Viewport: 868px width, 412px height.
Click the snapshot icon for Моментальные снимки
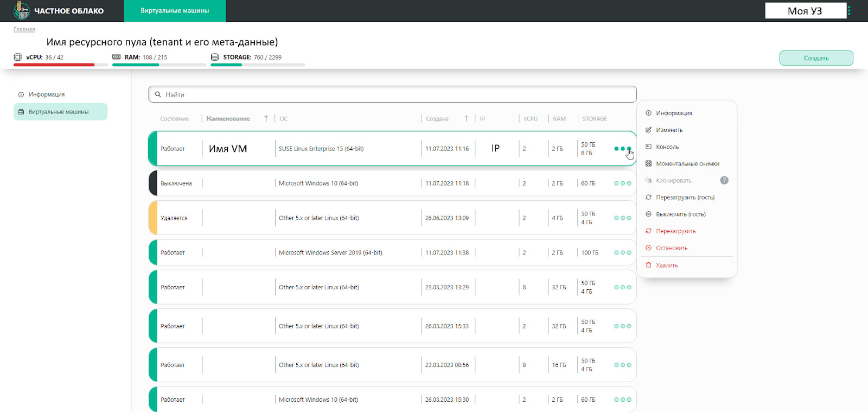648,163
